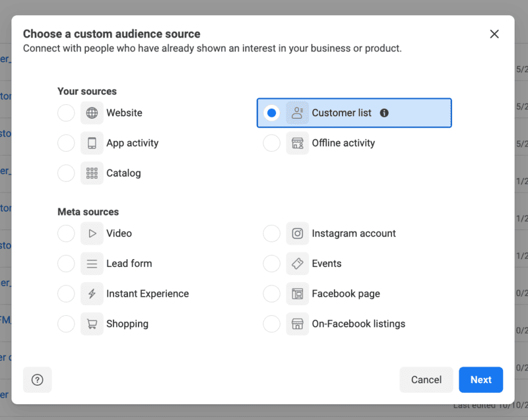528x420 pixels.
Task: Open the Customer list info tooltip icon
Action: [x=384, y=113]
